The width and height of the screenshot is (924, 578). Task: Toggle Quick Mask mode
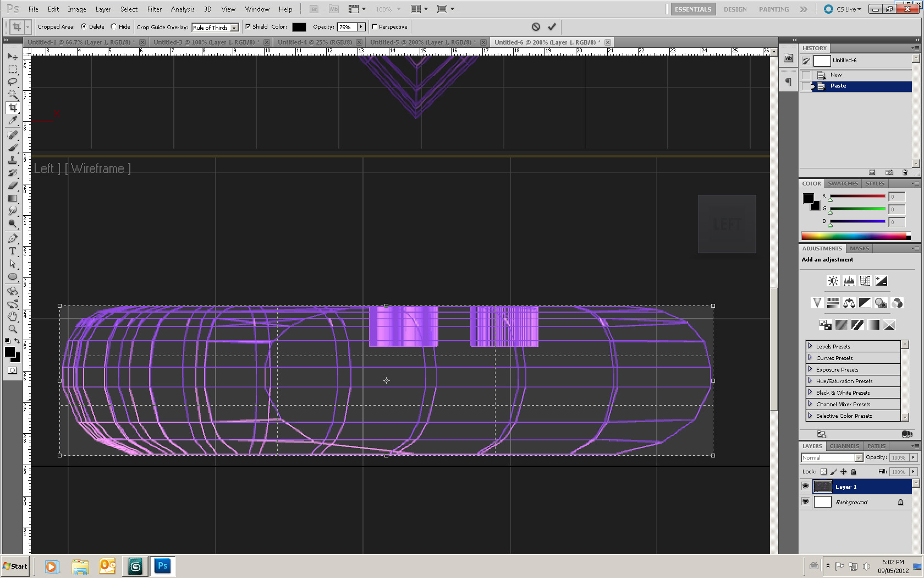[x=12, y=370]
